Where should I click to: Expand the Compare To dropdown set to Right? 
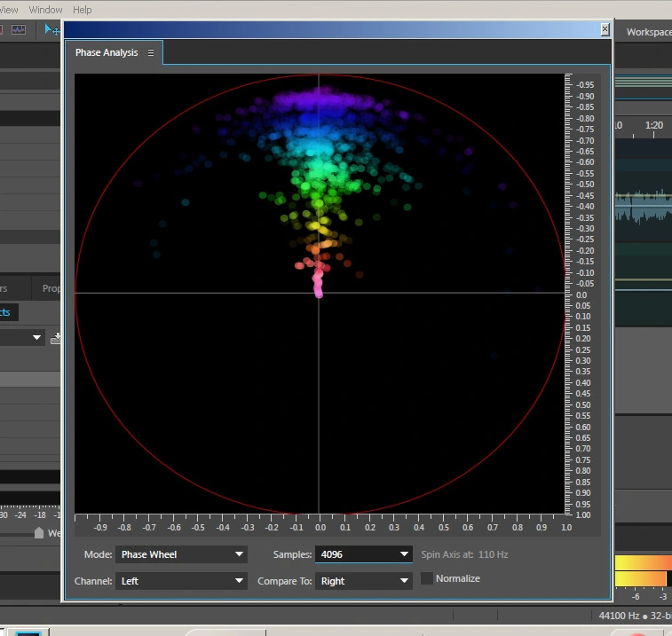coord(364,581)
